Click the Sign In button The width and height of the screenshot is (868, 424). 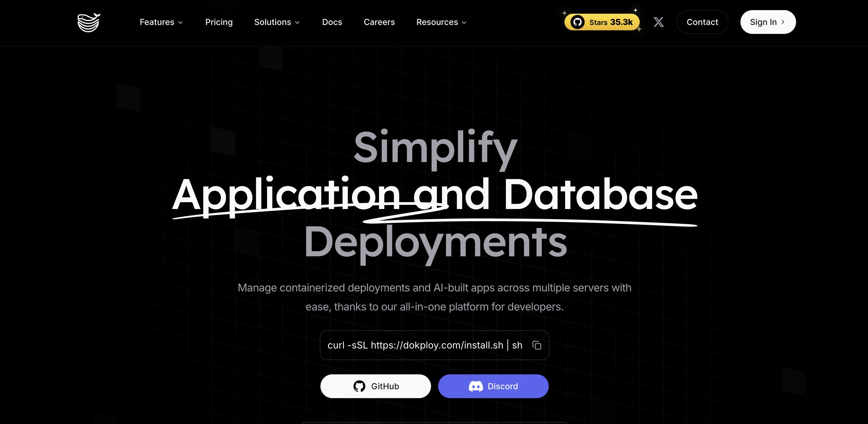click(x=768, y=22)
